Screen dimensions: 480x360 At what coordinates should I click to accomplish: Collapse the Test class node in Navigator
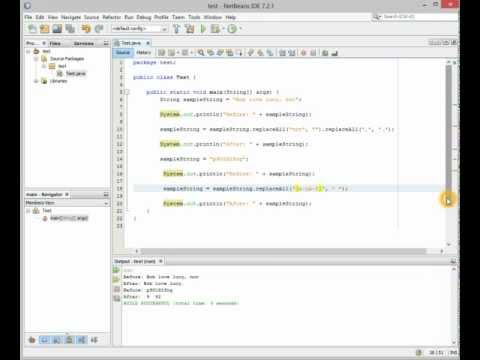[x=29, y=211]
